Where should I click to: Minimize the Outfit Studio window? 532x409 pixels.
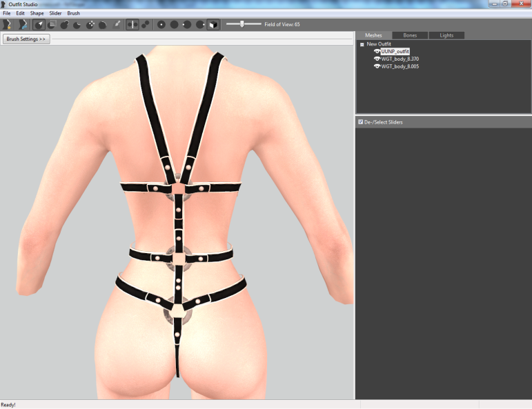(494, 3)
